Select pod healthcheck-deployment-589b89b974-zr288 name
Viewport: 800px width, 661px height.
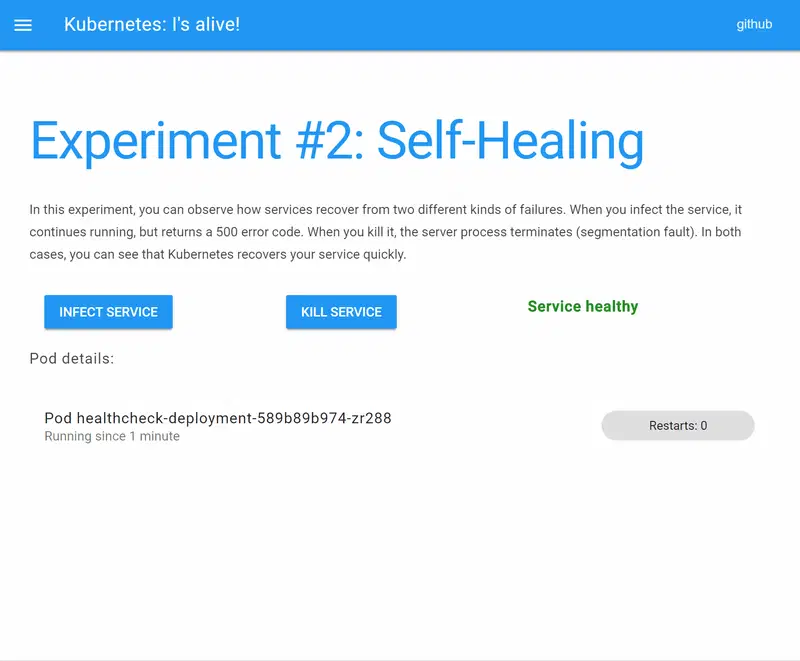(x=218, y=418)
